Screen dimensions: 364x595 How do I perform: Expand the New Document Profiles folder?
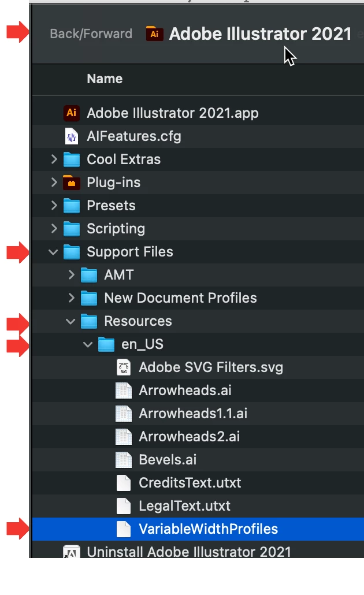[72, 298]
